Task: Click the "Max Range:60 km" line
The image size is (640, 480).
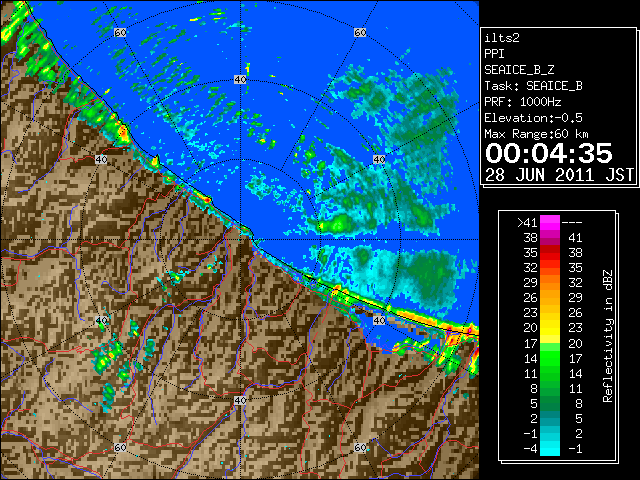Action: point(536,134)
